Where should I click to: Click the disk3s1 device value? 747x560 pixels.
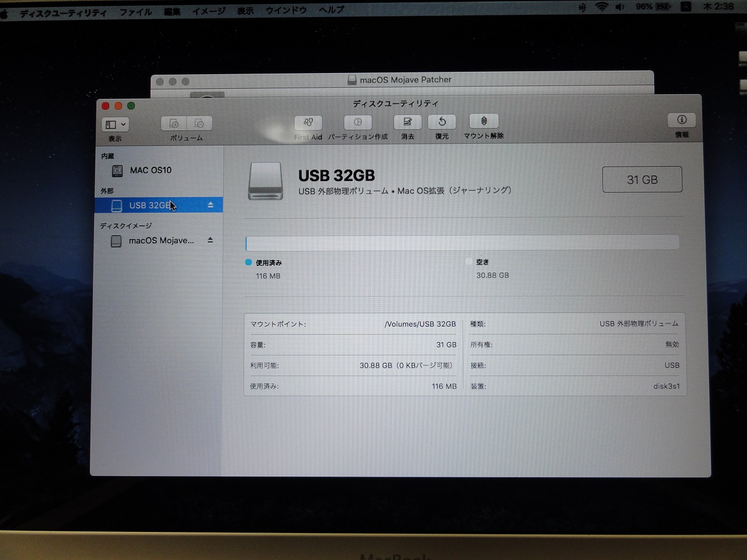[x=666, y=386]
